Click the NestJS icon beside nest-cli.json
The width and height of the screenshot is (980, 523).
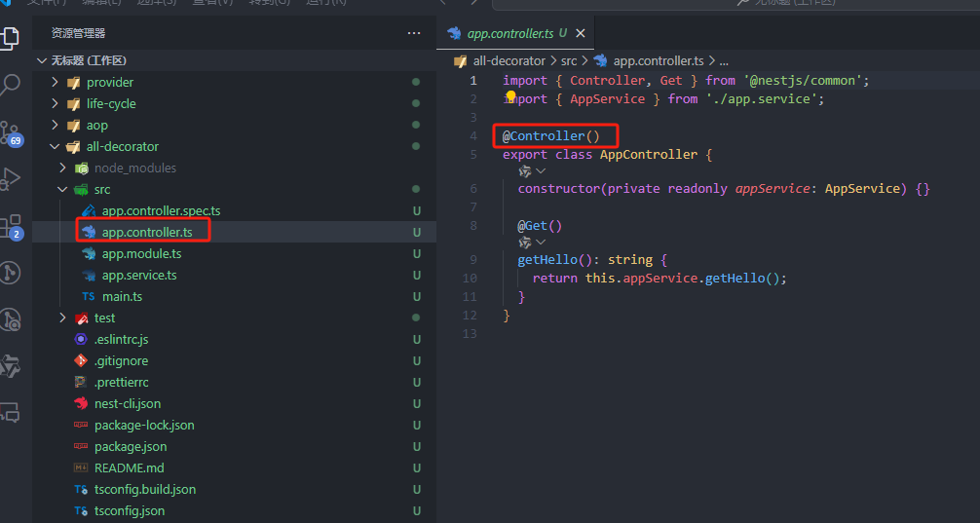tap(81, 404)
